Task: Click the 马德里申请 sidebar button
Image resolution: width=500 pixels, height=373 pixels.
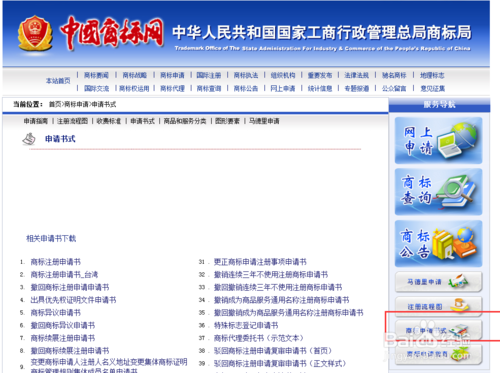Action: click(438, 282)
